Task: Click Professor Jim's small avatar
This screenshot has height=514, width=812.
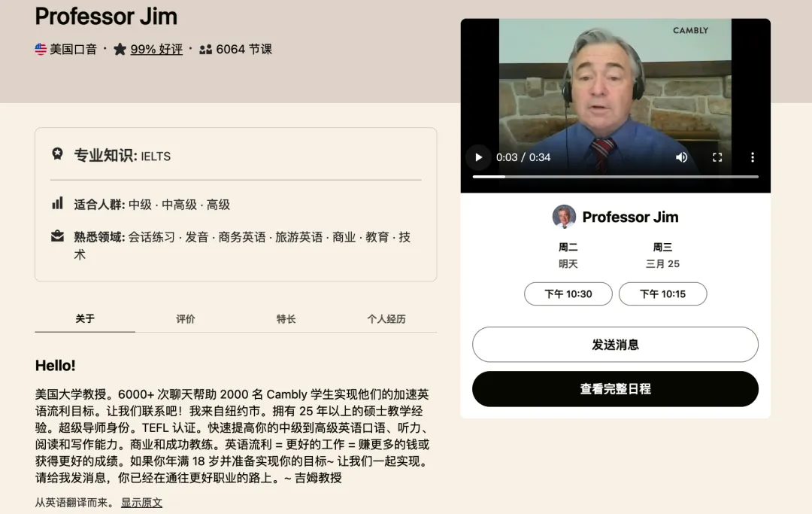Action: click(x=564, y=217)
